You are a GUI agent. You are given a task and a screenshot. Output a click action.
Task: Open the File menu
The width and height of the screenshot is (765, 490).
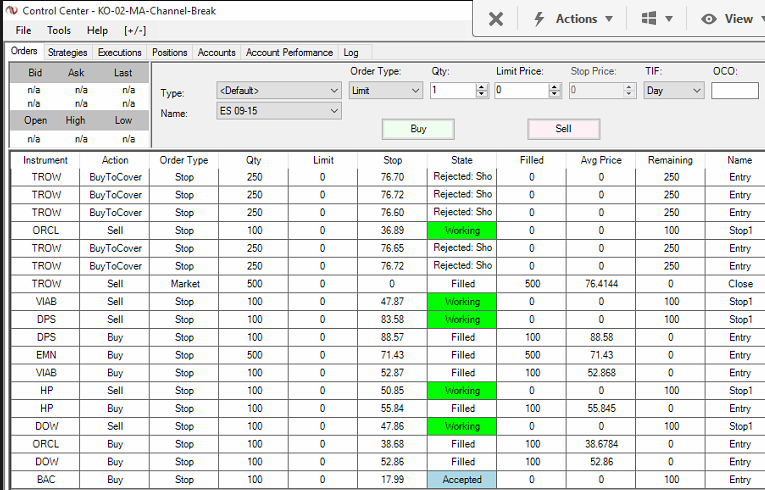(23, 30)
